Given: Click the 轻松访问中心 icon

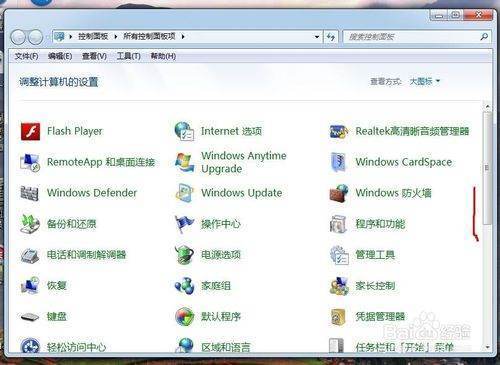Looking at the screenshot, I should [30, 345].
